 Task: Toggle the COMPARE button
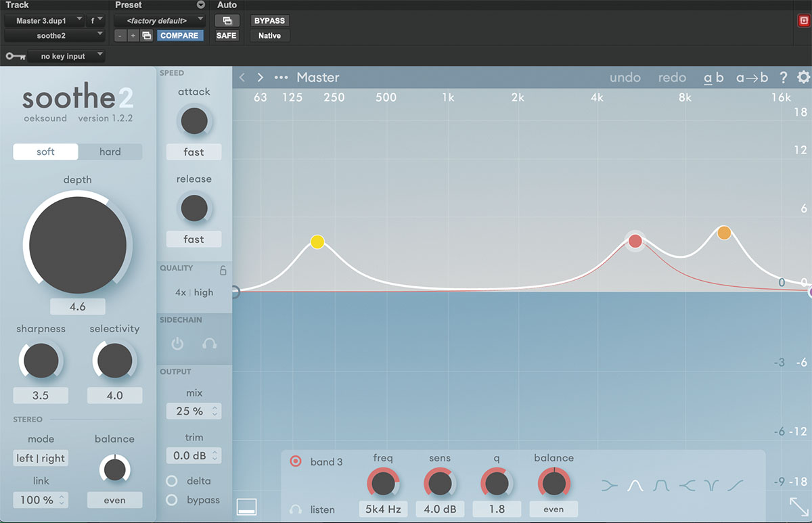180,35
